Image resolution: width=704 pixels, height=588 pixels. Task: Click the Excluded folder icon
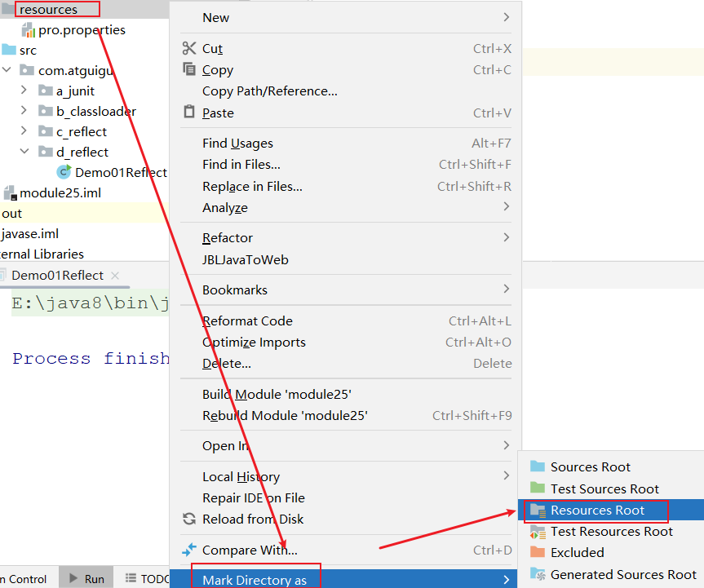(537, 552)
